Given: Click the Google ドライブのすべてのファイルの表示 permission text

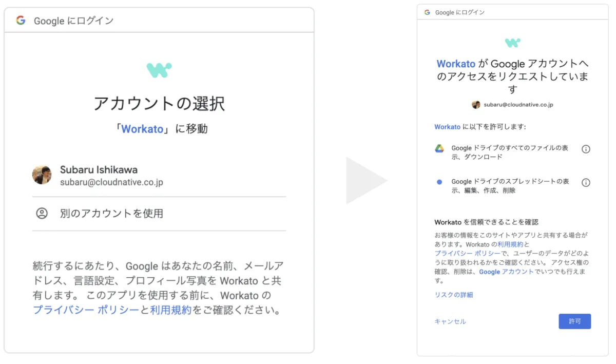Looking at the screenshot, I should click(510, 152).
